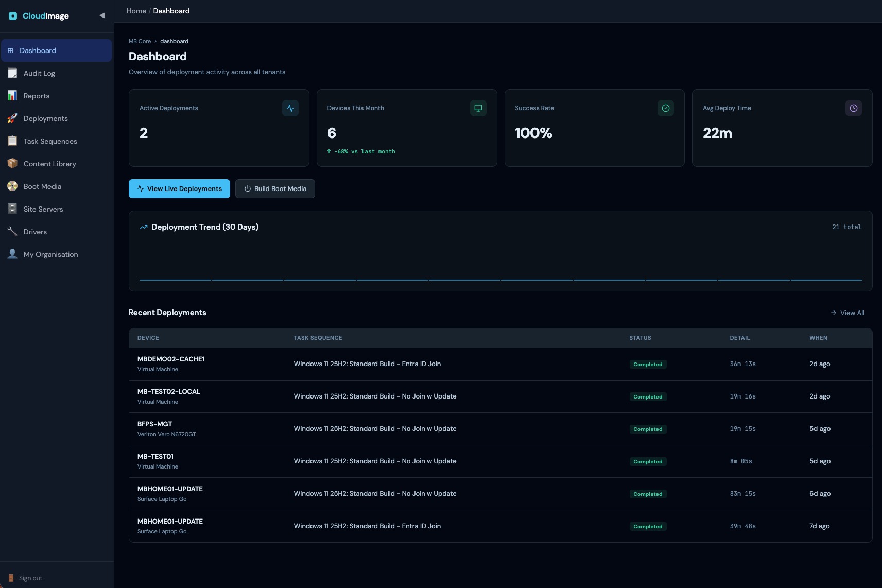
Task: Click the Active Deployments pulse icon
Action: (290, 108)
